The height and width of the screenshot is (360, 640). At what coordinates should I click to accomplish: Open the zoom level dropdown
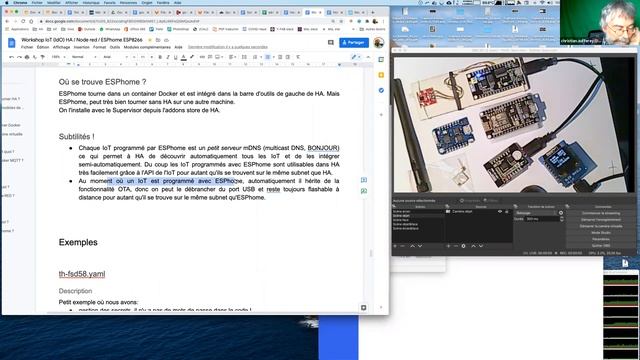coord(58,57)
